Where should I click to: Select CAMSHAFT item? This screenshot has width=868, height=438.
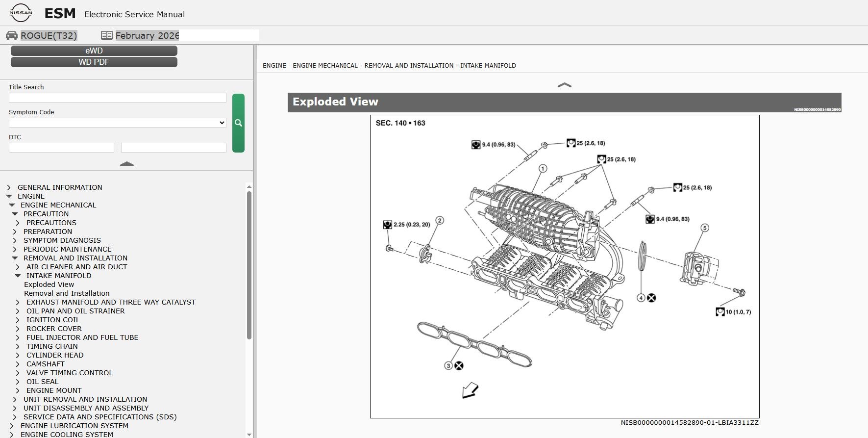(46, 364)
